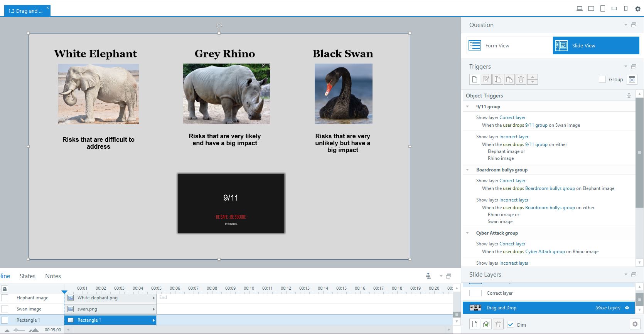The image size is (644, 334).
Task: Create a new trigger in Triggers panel
Action: click(x=475, y=79)
